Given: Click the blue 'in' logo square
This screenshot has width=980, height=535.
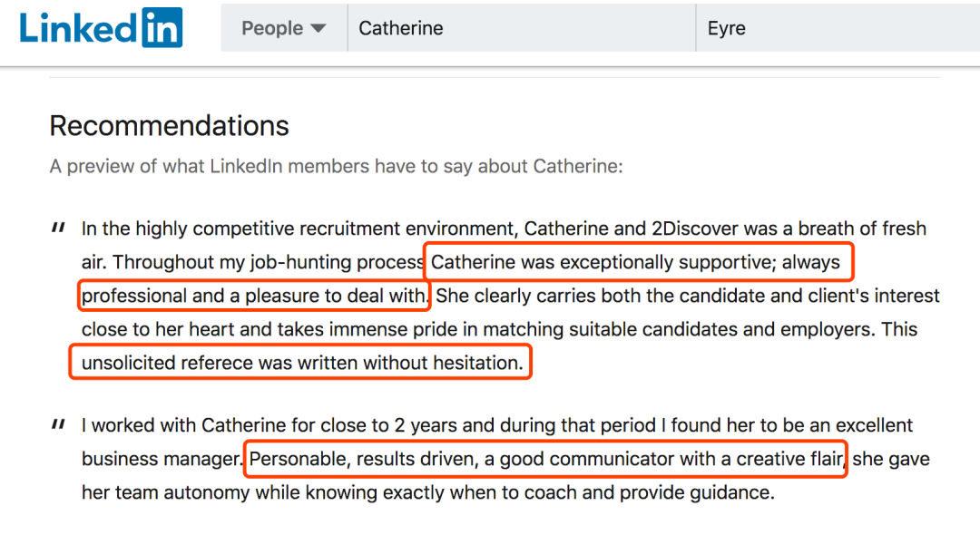Looking at the screenshot, I should 162,27.
